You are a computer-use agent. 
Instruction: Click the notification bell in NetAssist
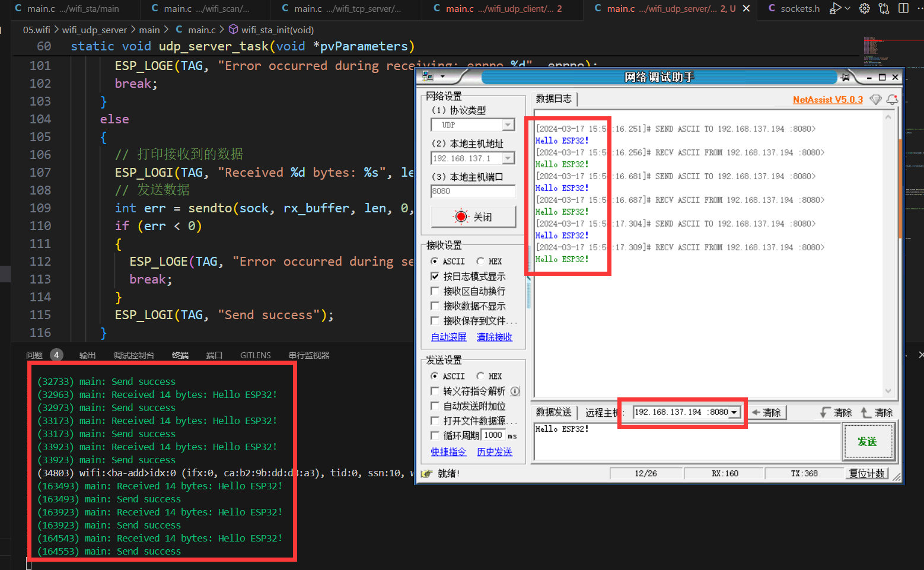point(892,100)
